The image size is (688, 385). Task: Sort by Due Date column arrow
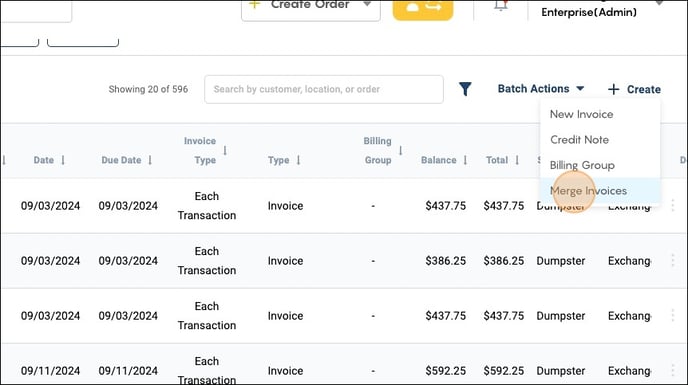[x=150, y=160]
